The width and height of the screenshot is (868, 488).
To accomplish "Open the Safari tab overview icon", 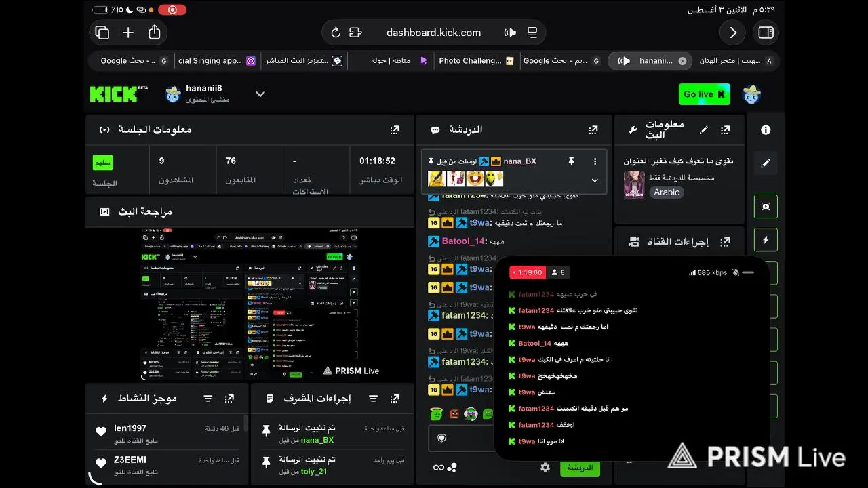I will tap(102, 33).
